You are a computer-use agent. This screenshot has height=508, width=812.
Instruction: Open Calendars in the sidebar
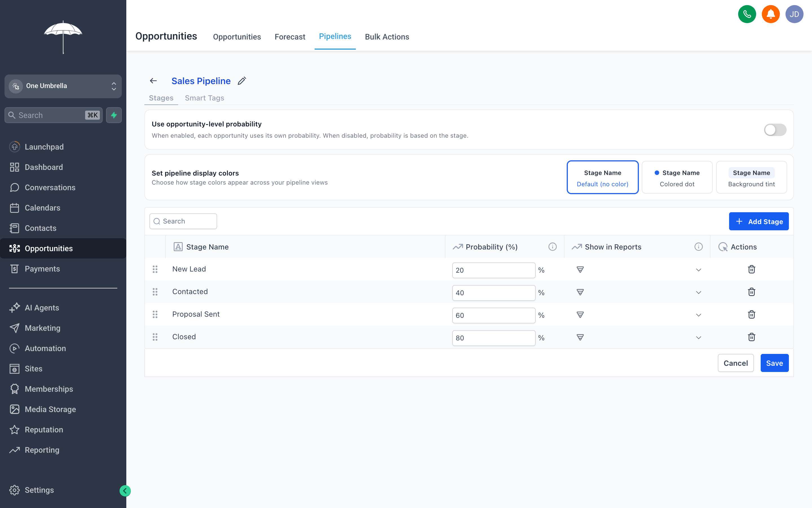(63, 208)
